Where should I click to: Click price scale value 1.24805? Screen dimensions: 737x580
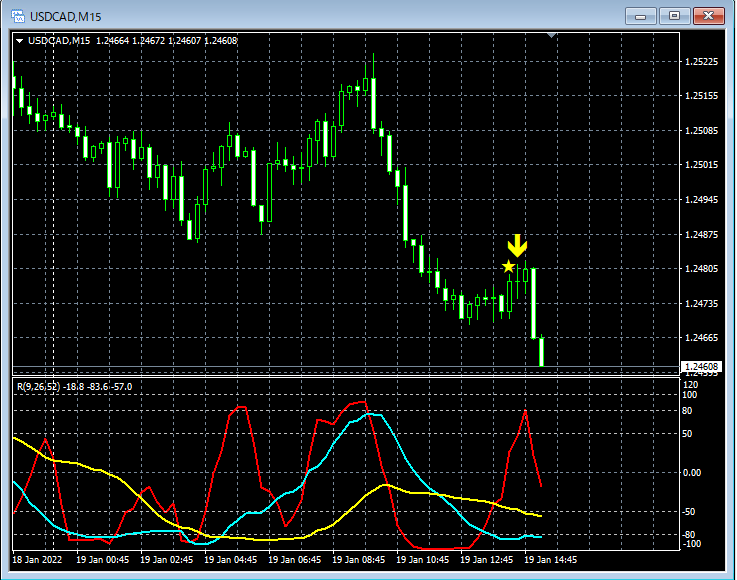point(701,269)
